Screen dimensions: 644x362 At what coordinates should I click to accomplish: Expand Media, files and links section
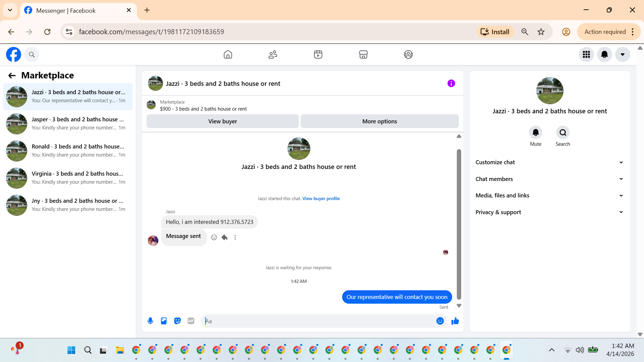pyautogui.click(x=549, y=195)
